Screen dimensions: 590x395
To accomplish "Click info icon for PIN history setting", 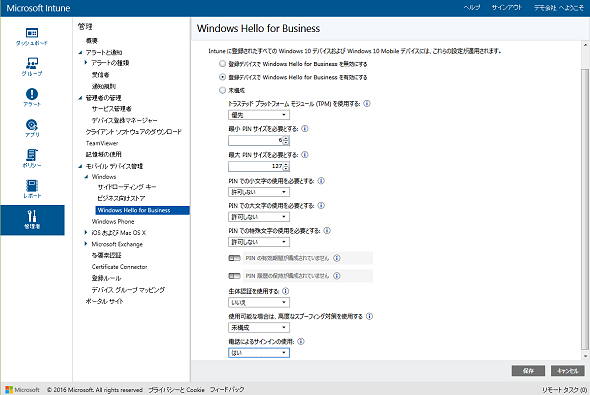I will pos(337,276).
